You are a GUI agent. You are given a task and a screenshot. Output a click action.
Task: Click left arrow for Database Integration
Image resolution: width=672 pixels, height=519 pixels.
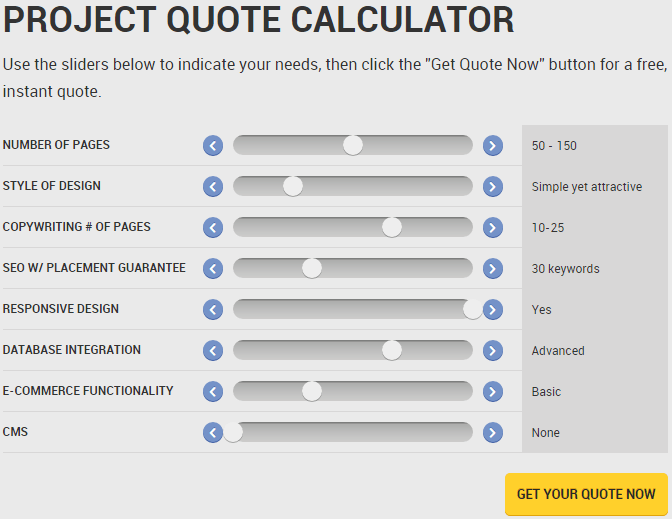[x=213, y=351]
